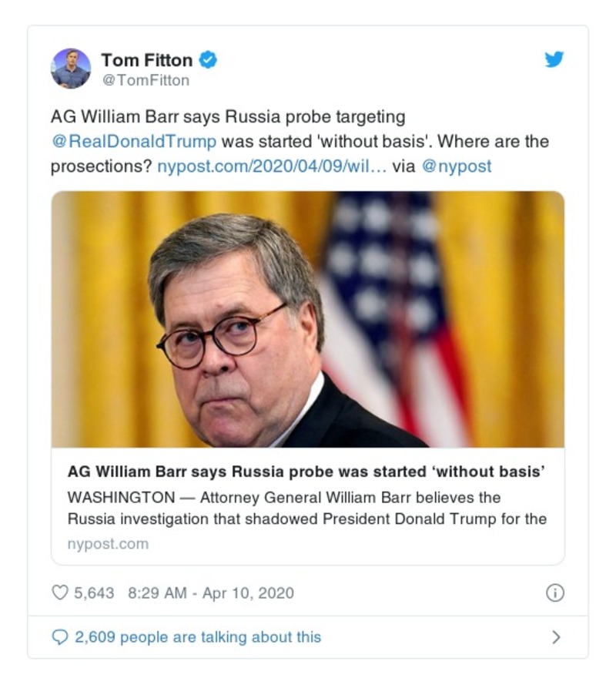Viewport: 616px width, 685px height.
Task: Open '2,609 people are talking about this'
Action: click(198, 637)
